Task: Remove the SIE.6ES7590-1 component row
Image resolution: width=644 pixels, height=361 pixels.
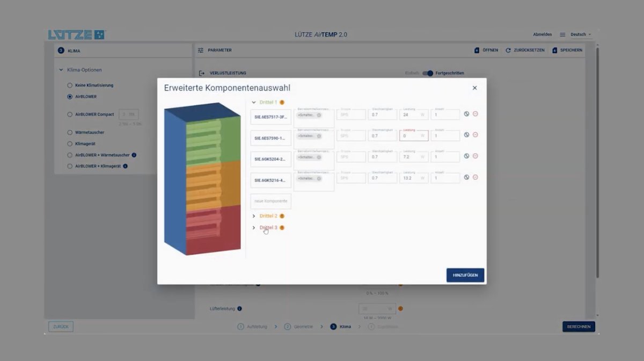Action: pos(475,135)
